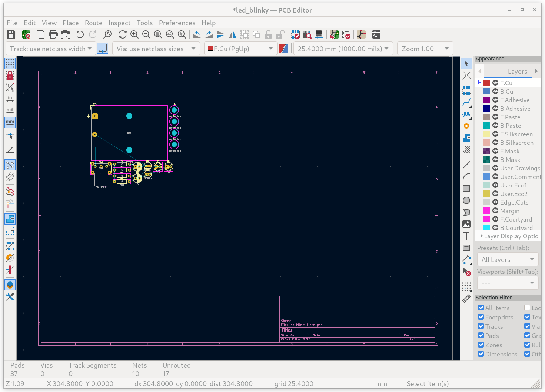Click the Undo icon
Screen dimensions: 545x392
[80, 35]
